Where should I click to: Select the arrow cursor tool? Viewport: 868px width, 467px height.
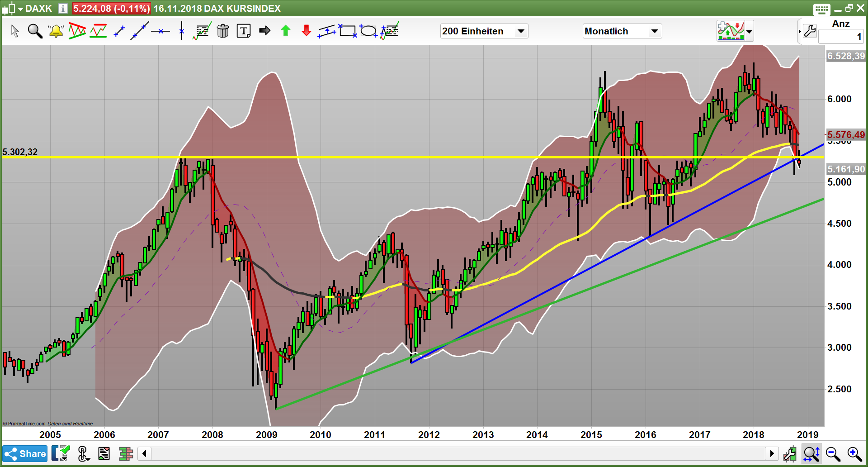tap(15, 31)
